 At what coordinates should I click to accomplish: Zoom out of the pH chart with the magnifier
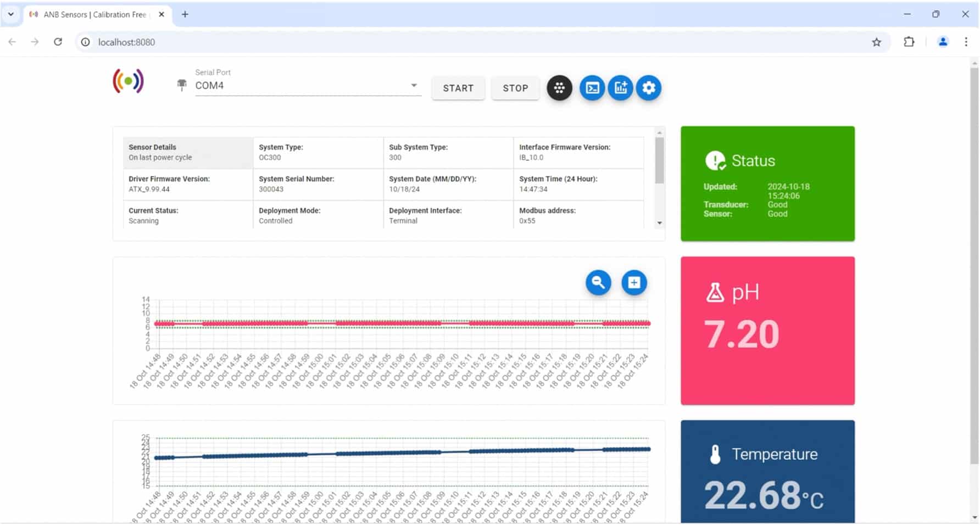coord(598,283)
